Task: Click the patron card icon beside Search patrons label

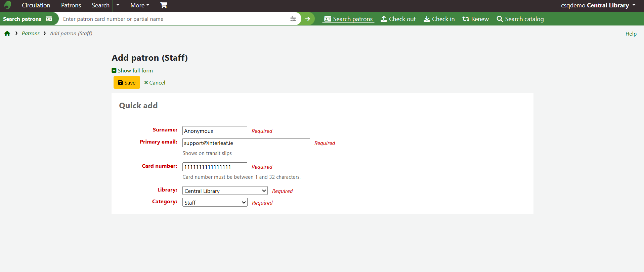Action: pyautogui.click(x=49, y=19)
